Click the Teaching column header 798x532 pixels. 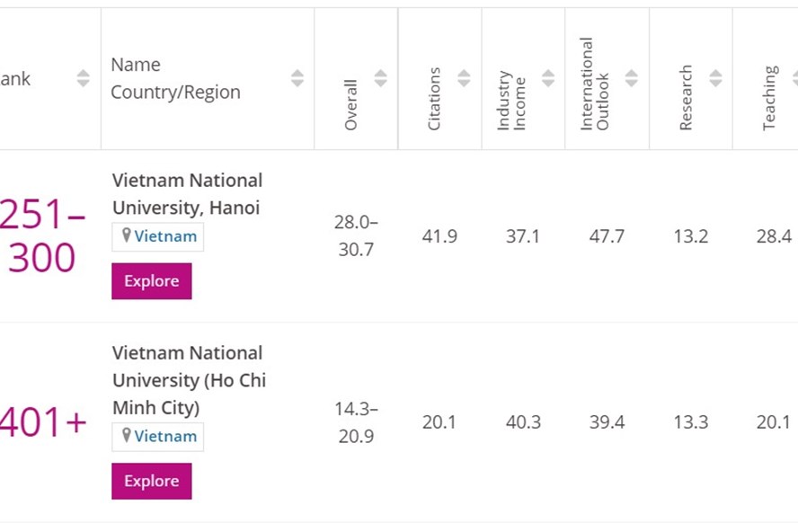click(769, 98)
